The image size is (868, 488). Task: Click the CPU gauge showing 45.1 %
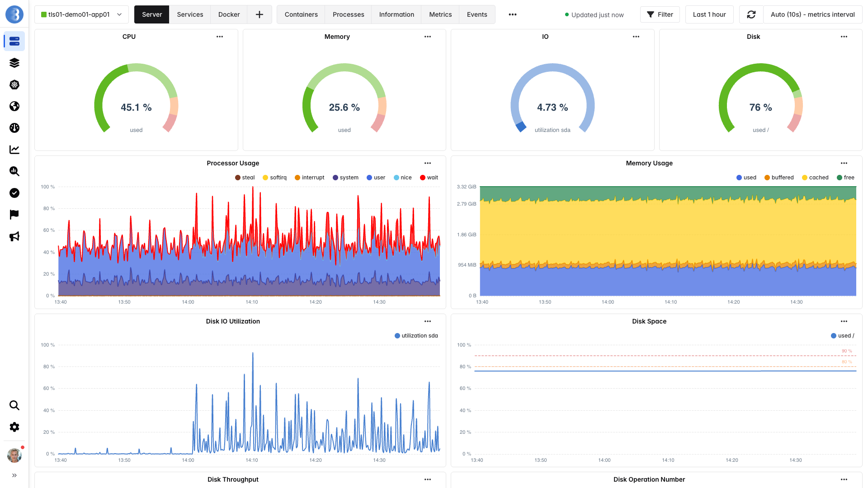click(x=136, y=99)
